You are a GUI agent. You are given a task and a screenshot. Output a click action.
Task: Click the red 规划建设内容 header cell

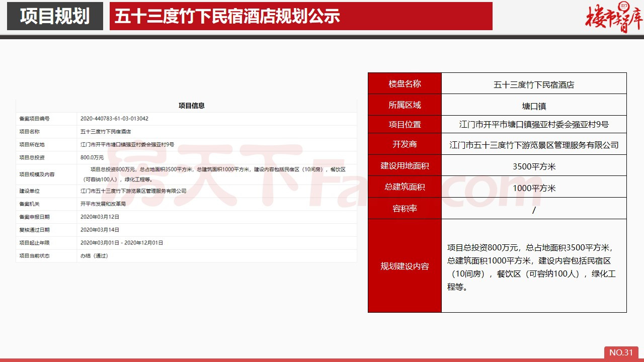click(x=405, y=266)
